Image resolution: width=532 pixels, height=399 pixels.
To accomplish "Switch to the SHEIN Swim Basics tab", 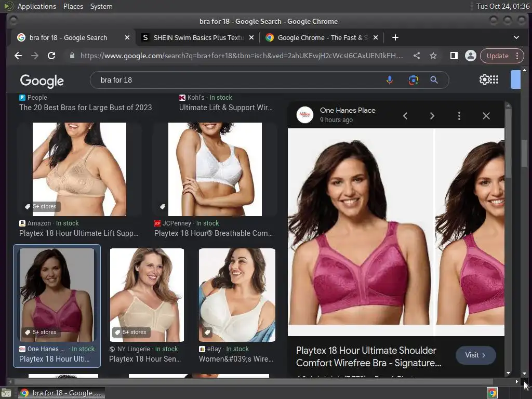I will coord(198,37).
